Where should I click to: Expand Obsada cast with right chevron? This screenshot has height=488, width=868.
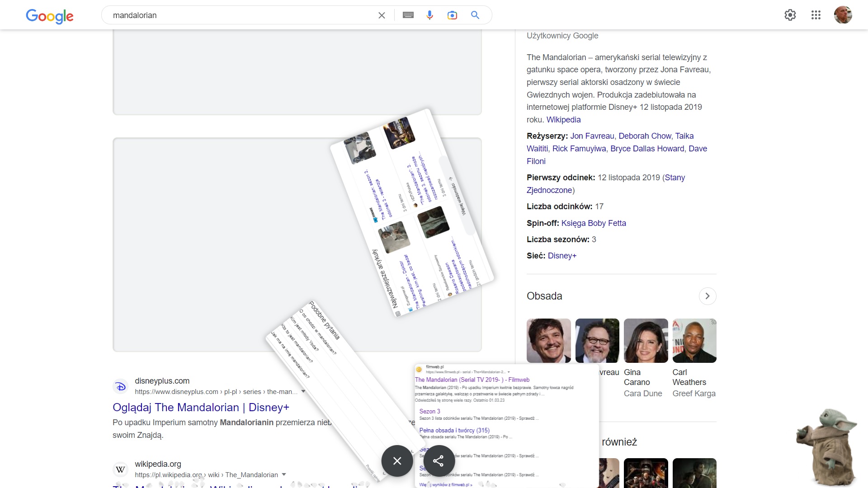[x=707, y=296]
